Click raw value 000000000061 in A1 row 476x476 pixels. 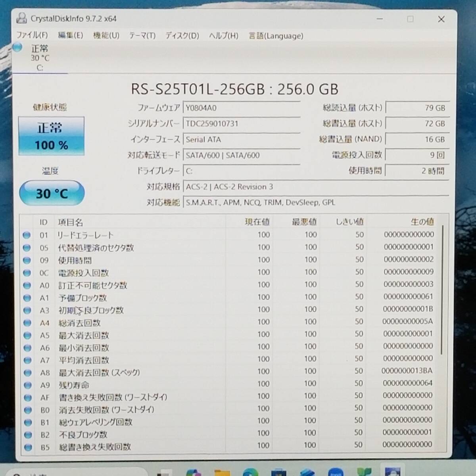point(408,297)
